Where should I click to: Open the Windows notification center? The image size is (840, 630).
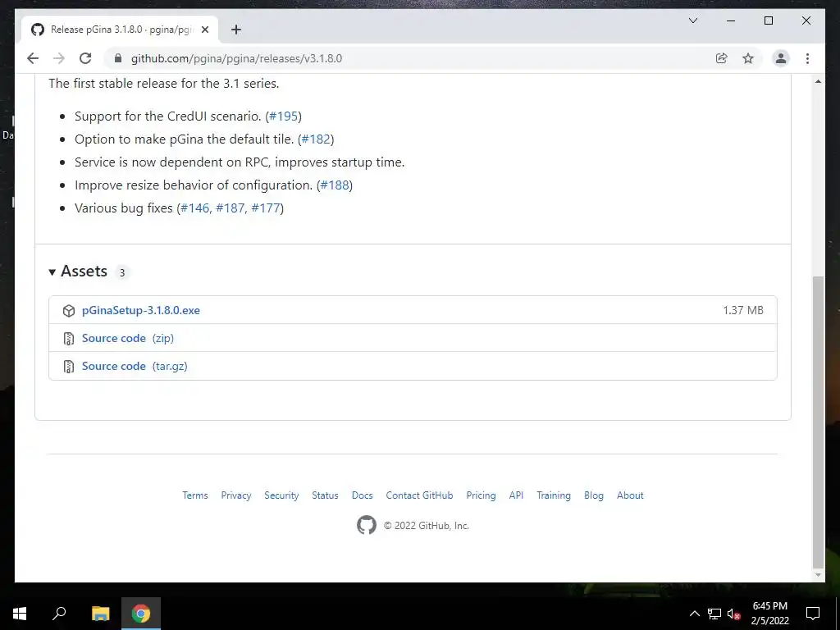(x=813, y=614)
